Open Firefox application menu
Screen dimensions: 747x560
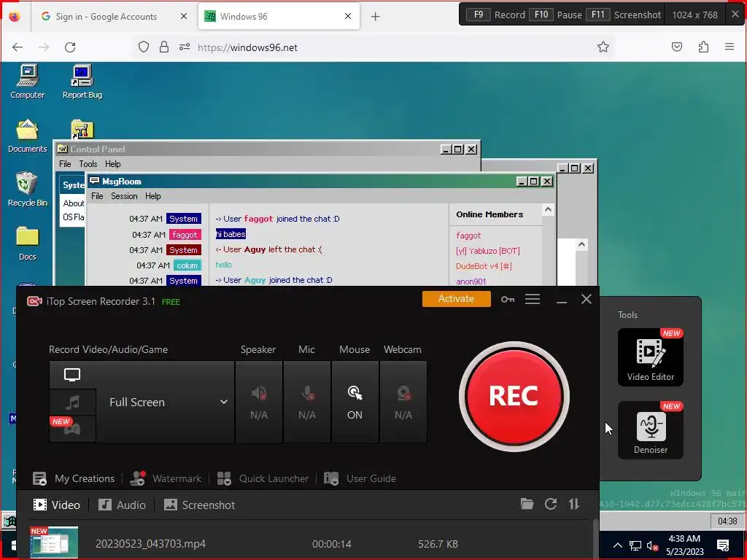coord(729,47)
